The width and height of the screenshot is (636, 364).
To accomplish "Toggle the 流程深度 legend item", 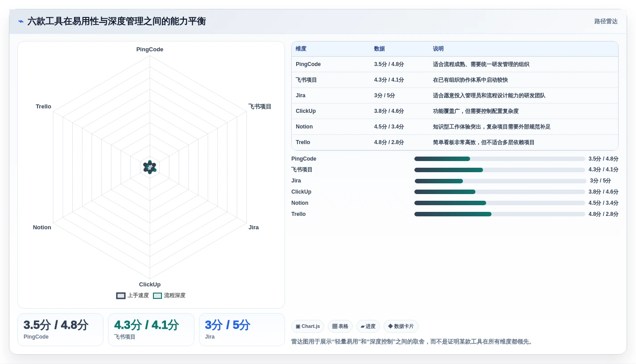I will coord(169,295).
